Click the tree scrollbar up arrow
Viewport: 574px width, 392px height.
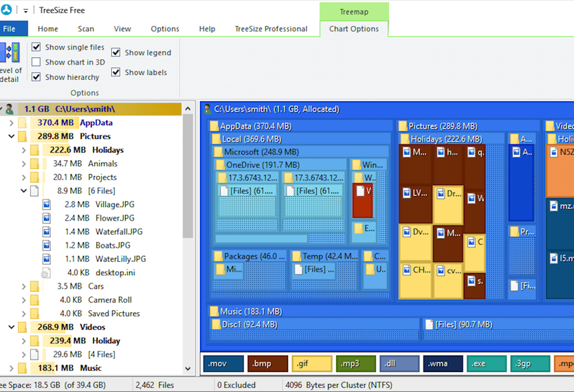pyautogui.click(x=188, y=109)
